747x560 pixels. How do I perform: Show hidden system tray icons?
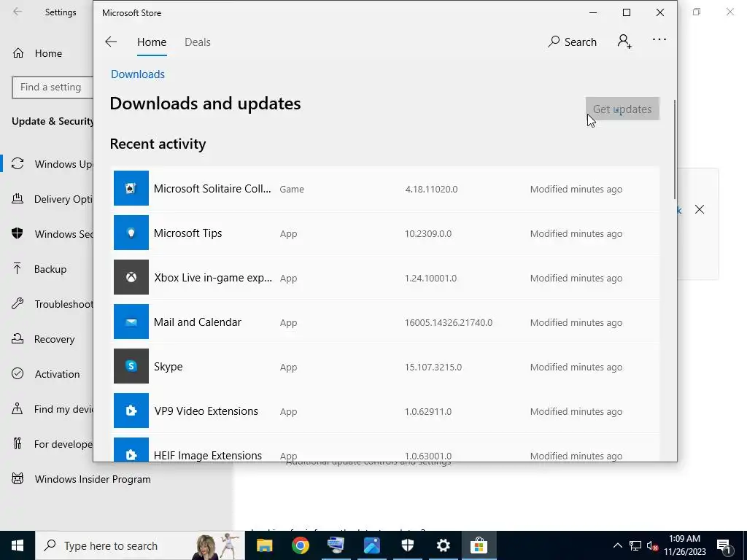coord(617,545)
